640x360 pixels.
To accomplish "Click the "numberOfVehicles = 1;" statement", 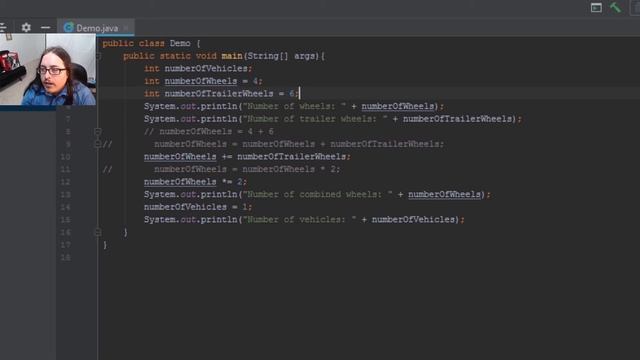I will tap(198, 207).
